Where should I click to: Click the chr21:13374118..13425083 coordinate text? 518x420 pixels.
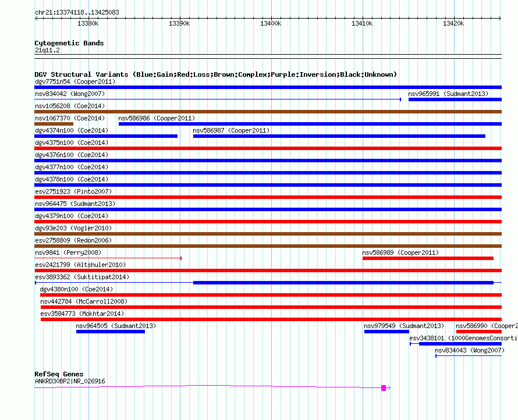pyautogui.click(x=77, y=12)
